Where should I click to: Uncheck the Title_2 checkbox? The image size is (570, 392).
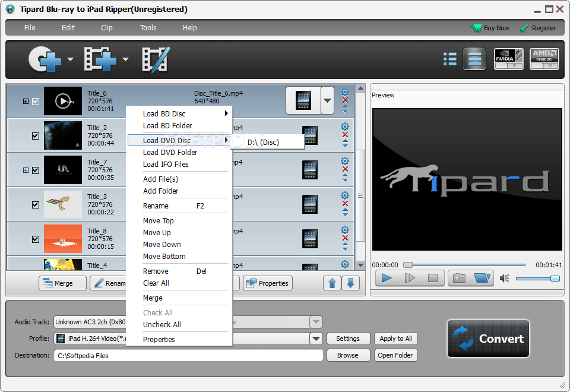(36, 136)
